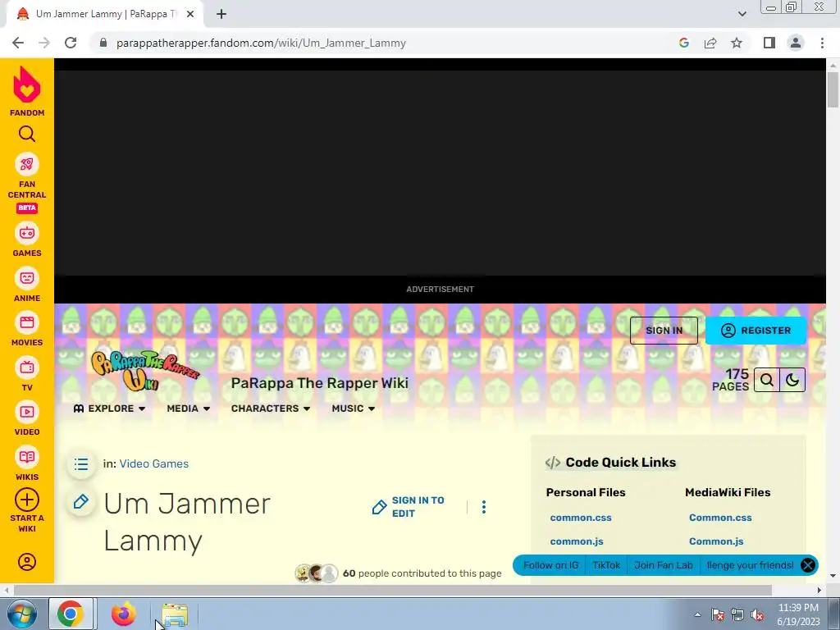Click Follow on IG
The image size is (840, 630).
[x=550, y=565]
